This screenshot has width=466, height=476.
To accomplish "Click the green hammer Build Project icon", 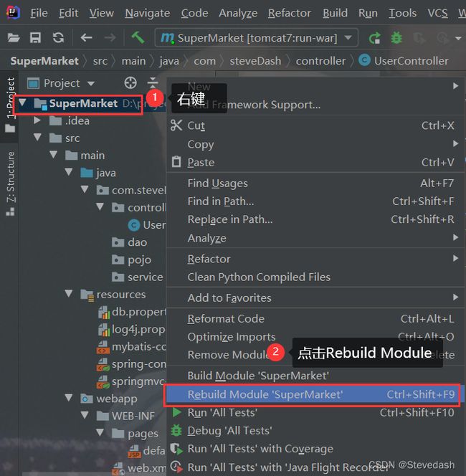I will [x=138, y=38].
